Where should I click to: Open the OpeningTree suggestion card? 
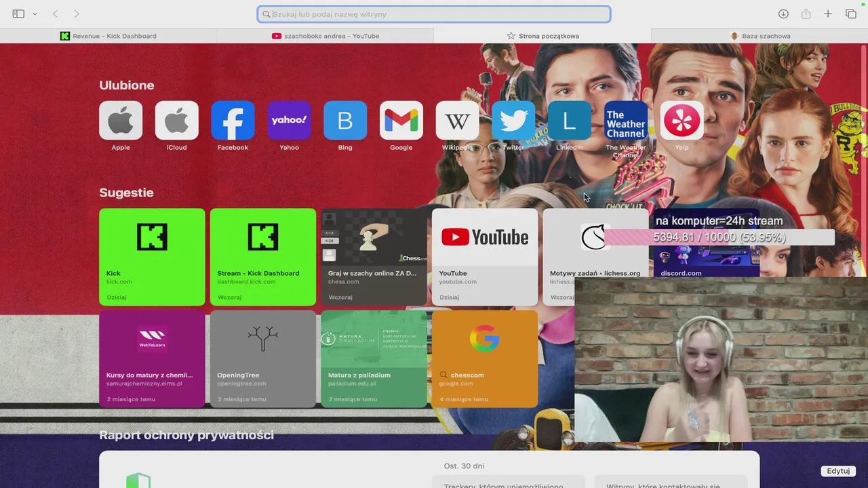263,359
